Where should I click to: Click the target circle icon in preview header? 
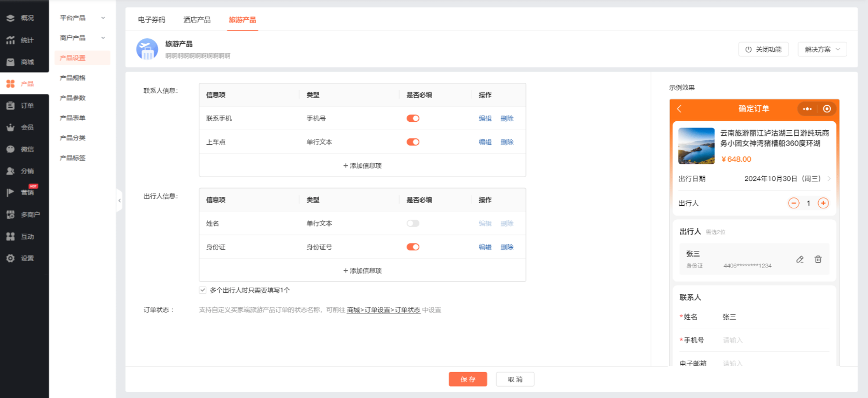point(827,109)
